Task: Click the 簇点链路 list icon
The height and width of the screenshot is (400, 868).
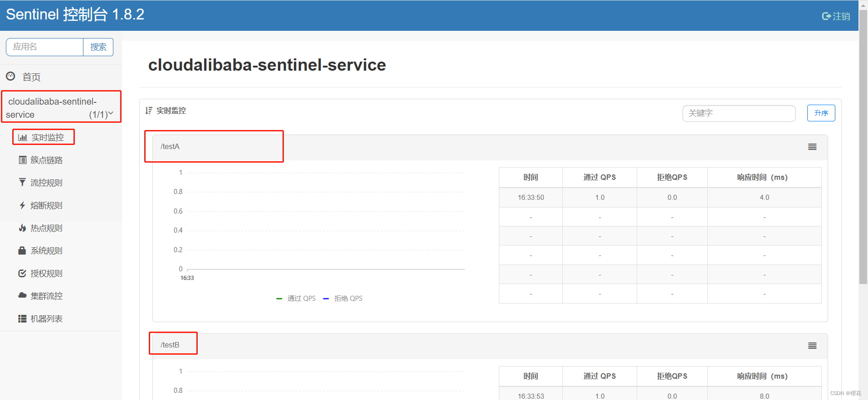Action: point(22,160)
